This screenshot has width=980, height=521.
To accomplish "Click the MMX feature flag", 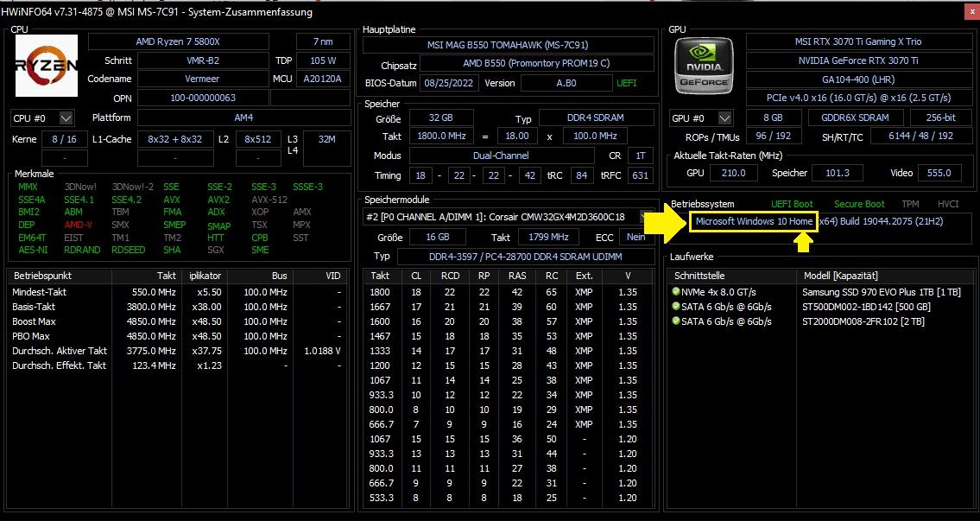I will pyautogui.click(x=28, y=187).
